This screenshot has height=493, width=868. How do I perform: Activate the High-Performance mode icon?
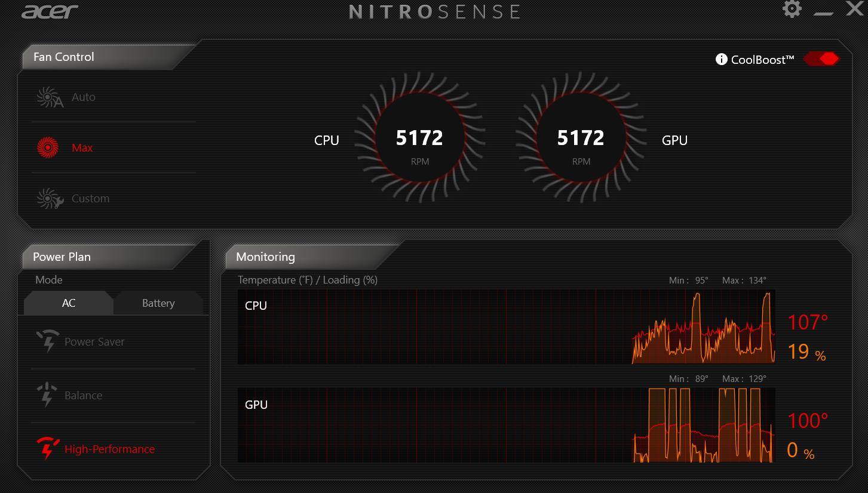[x=48, y=448]
